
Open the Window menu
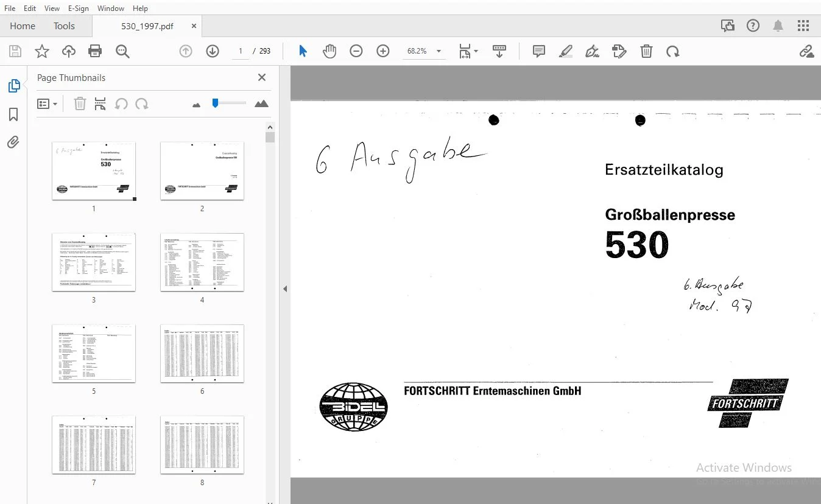coord(111,9)
